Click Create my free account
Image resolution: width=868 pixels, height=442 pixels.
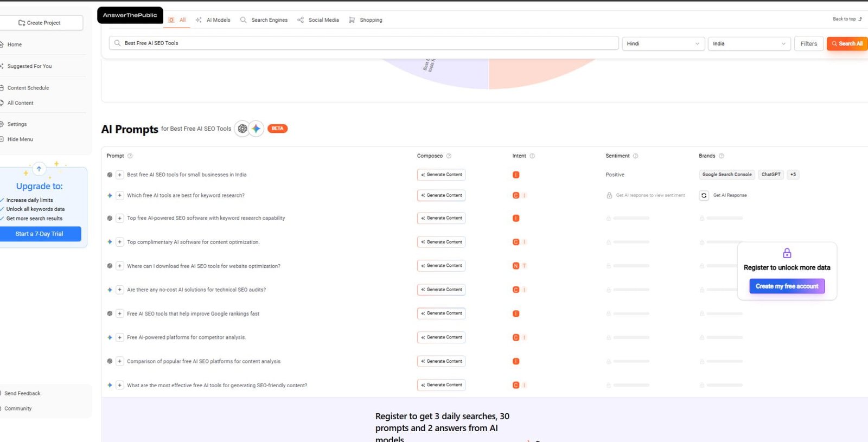pyautogui.click(x=787, y=286)
